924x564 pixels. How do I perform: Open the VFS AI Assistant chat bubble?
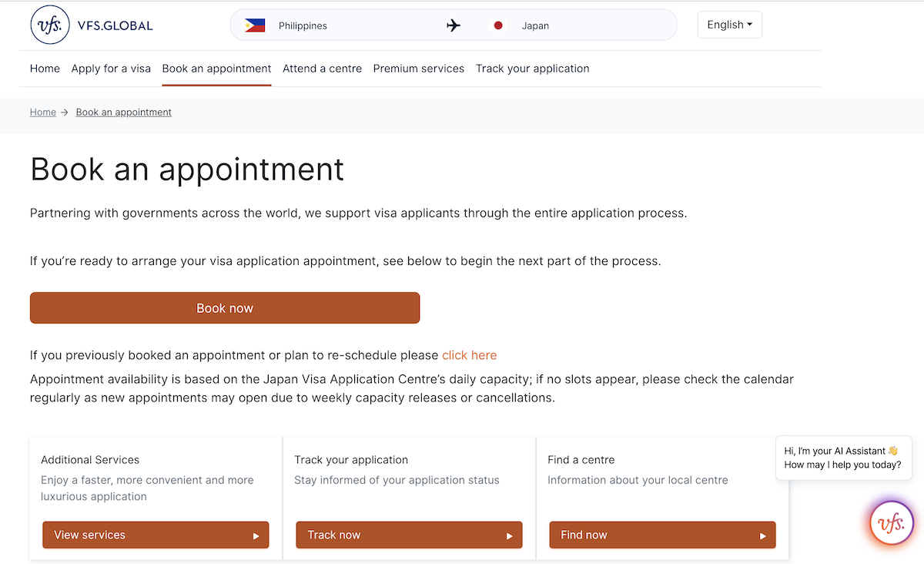pos(892,524)
